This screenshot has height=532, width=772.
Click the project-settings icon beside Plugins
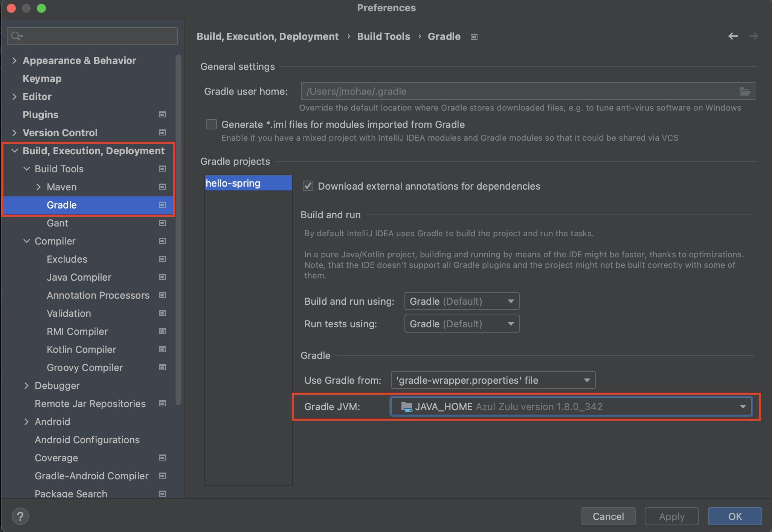[162, 114]
